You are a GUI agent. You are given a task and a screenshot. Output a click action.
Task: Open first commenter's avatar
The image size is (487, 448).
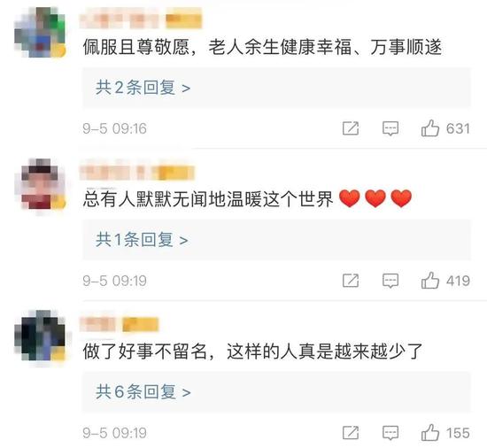41,32
